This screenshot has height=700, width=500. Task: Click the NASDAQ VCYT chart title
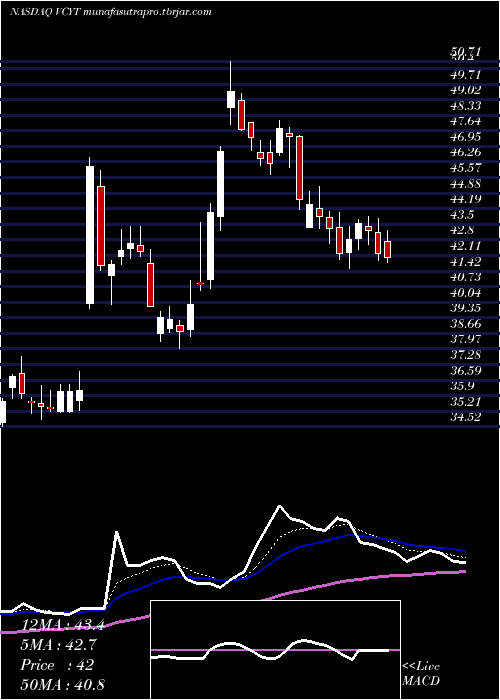click(110, 12)
